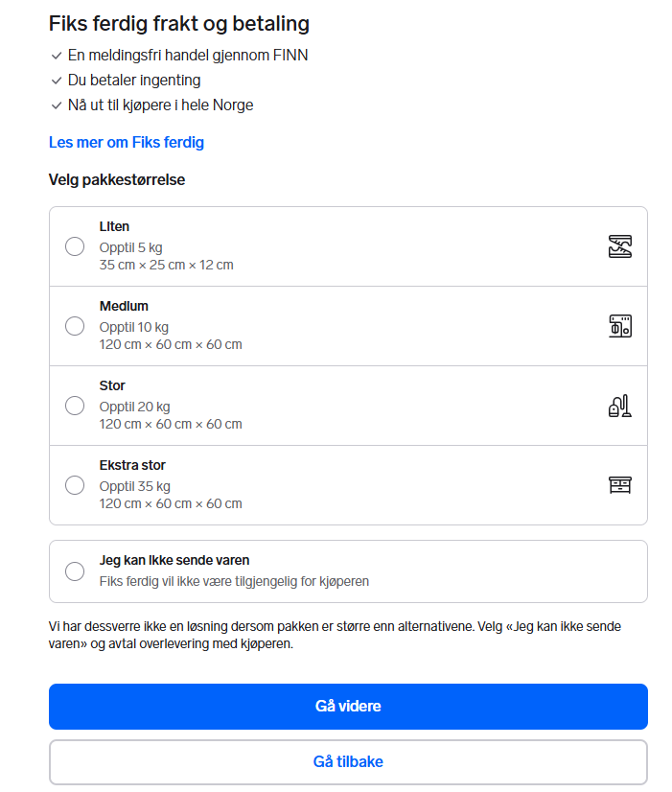672x792 pixels.
Task: Click the dresser icon for Ekstra stor
Action: coord(620,485)
